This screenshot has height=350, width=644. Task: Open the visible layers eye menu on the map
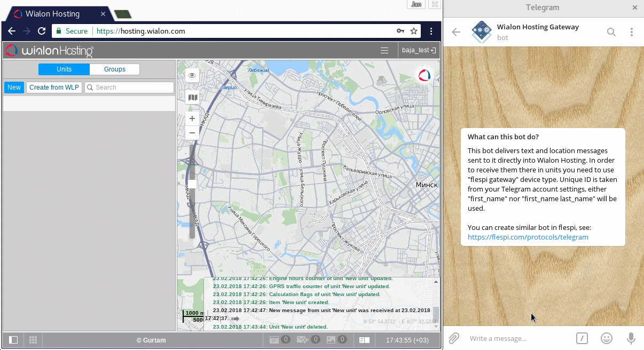pyautogui.click(x=192, y=76)
